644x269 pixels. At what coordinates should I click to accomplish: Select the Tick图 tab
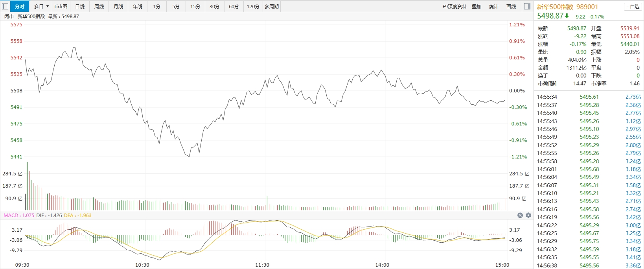point(61,6)
